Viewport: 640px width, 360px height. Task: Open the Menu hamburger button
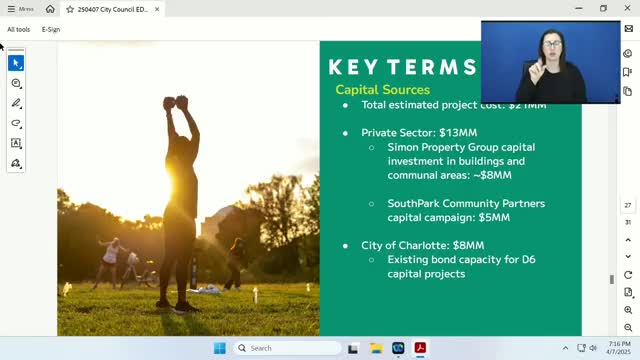[x=20, y=9]
